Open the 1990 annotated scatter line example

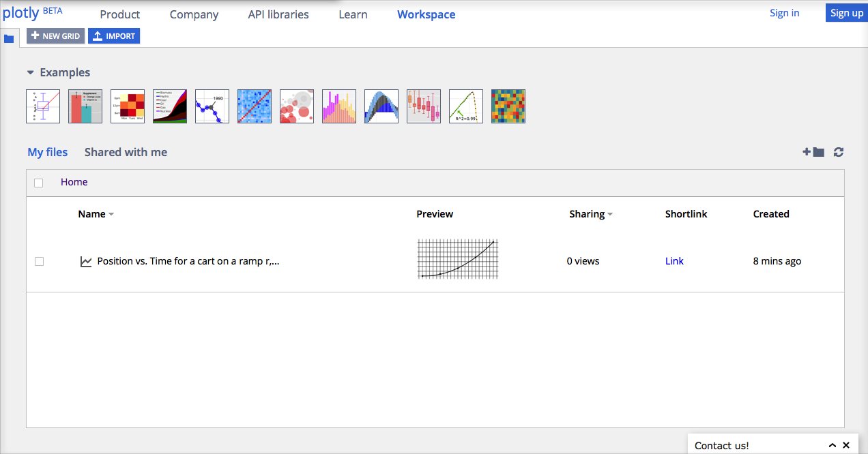pyautogui.click(x=212, y=106)
